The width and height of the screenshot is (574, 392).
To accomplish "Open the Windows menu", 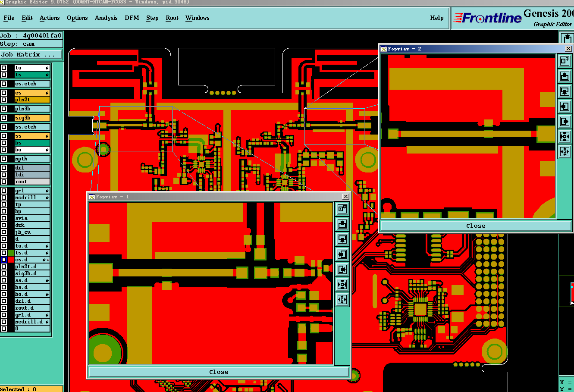I will (x=198, y=18).
